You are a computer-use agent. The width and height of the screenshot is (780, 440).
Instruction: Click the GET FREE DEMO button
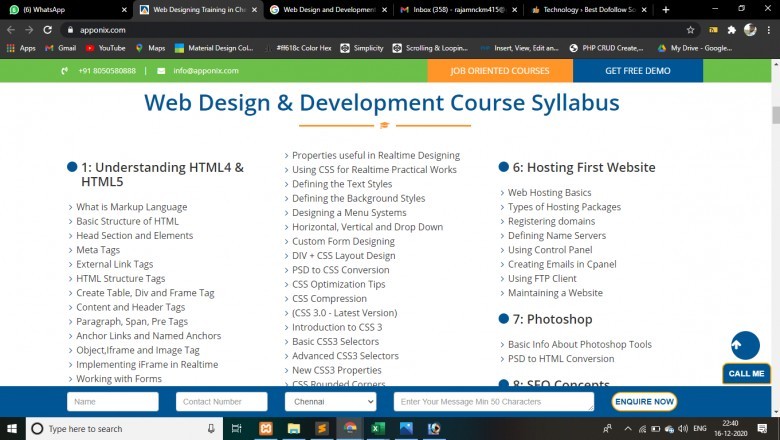point(637,71)
